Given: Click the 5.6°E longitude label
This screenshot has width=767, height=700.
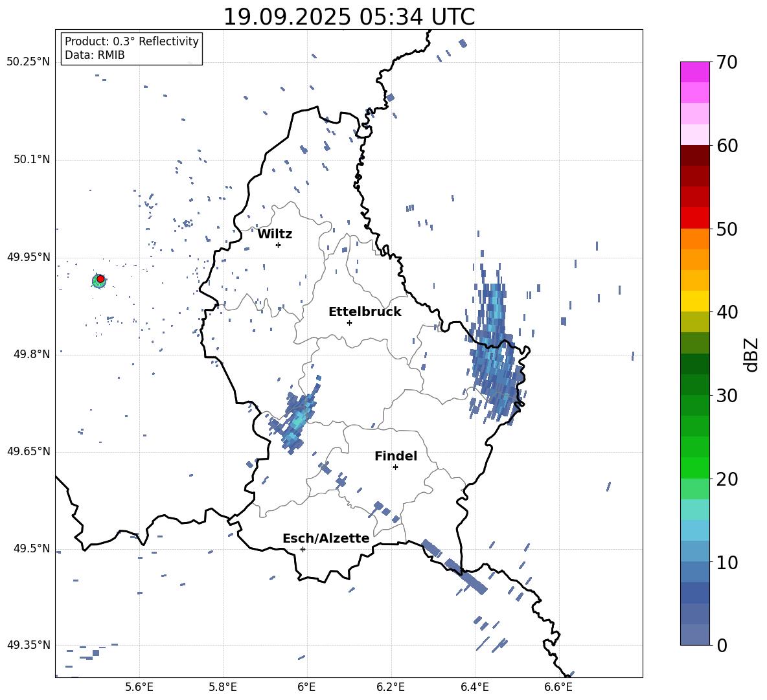Looking at the screenshot, I should [x=139, y=687].
